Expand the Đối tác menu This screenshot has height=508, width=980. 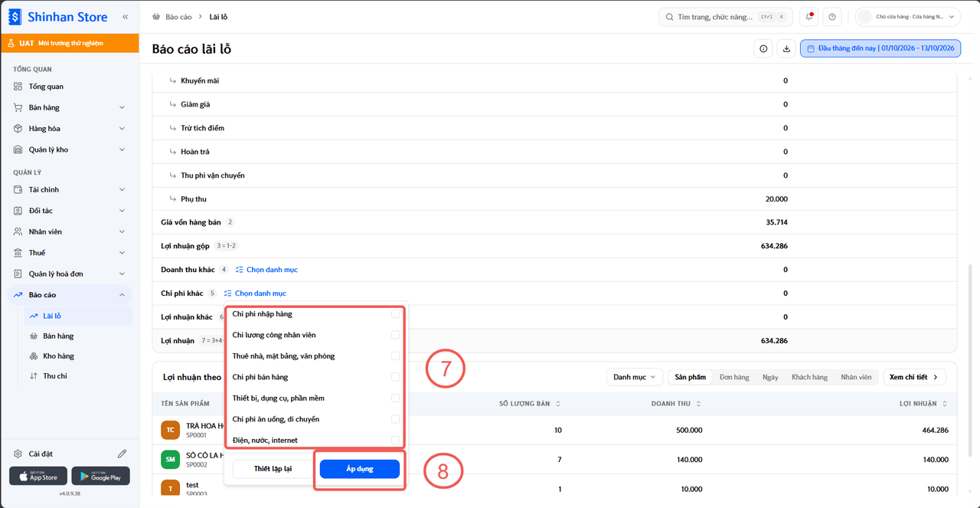coord(70,211)
